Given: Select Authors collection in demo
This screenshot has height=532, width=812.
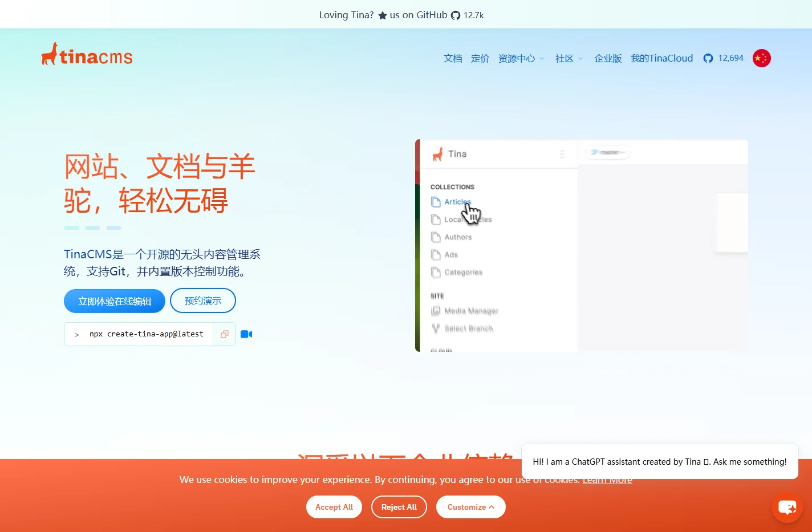Looking at the screenshot, I should click(458, 237).
